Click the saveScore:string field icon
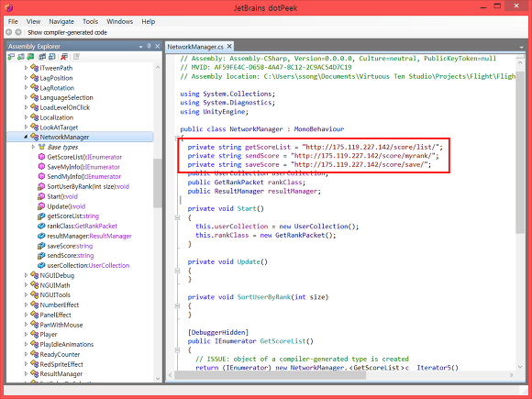This screenshot has width=532, height=399. [41, 246]
